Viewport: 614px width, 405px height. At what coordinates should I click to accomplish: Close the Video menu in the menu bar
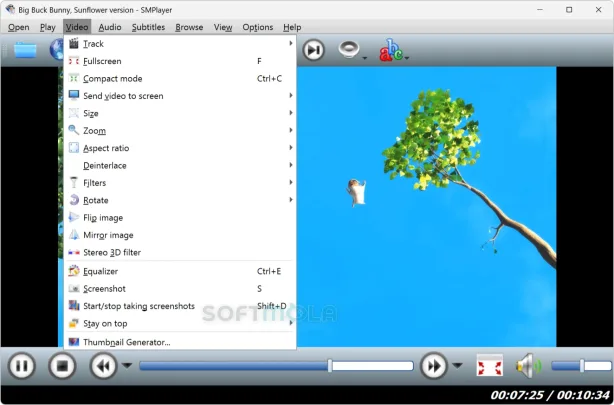(x=77, y=27)
